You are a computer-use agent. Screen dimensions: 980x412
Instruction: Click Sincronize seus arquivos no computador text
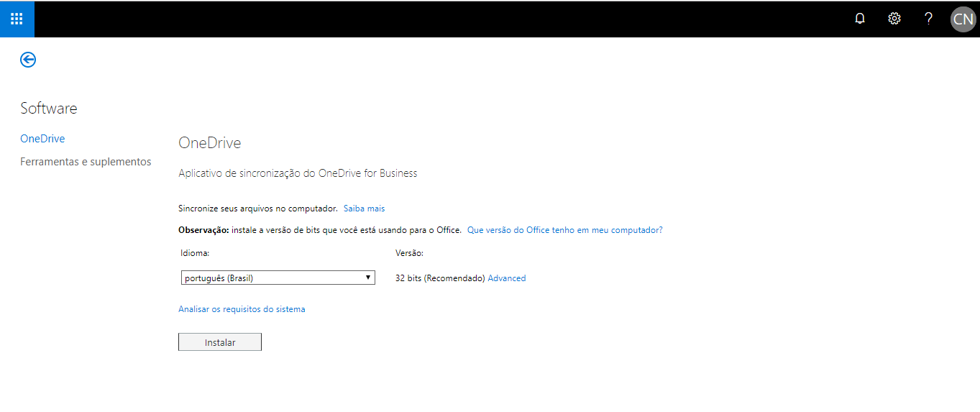click(x=258, y=209)
